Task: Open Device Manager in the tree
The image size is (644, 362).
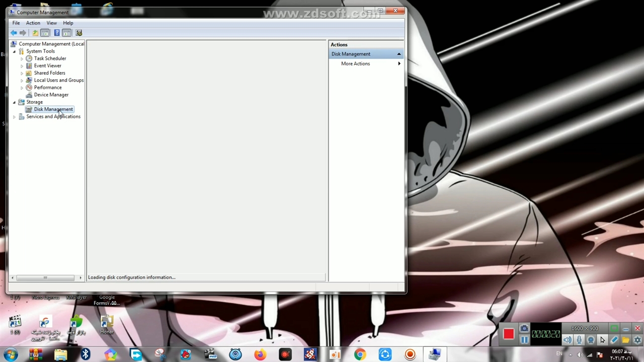Action: [x=51, y=95]
